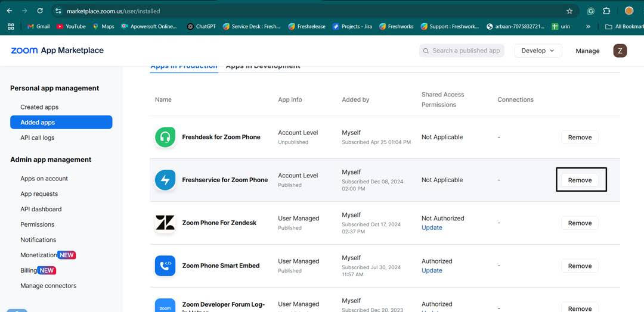Click the Freshservice for Zoom Phone app icon
The width and height of the screenshot is (644, 312).
pos(165,180)
